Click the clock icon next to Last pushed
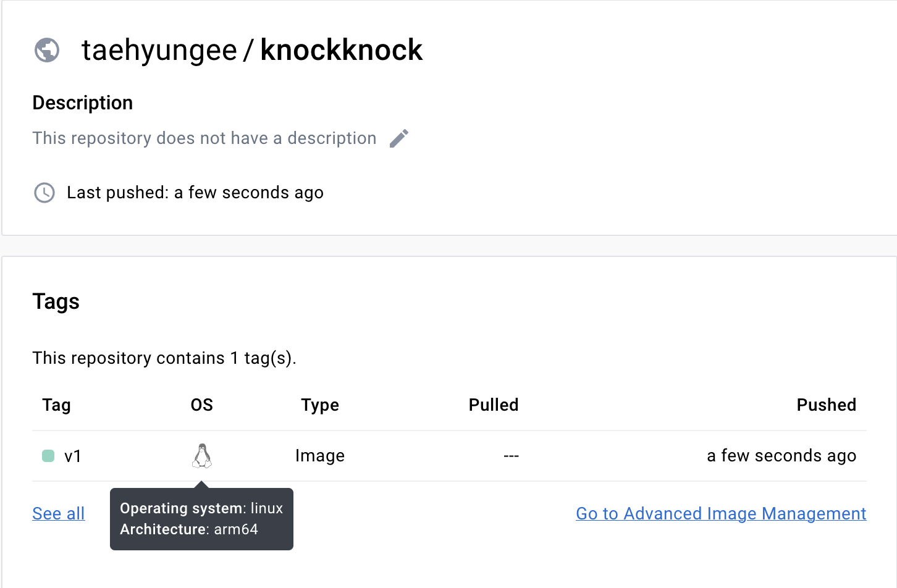 point(44,193)
